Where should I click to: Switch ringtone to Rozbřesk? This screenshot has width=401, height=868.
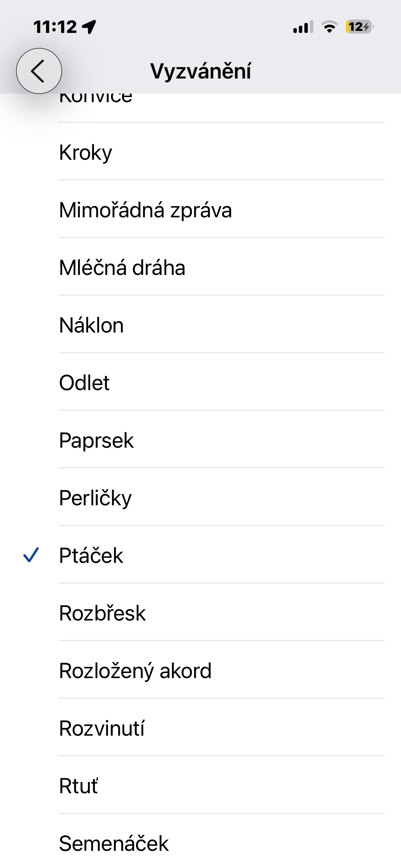point(102,613)
